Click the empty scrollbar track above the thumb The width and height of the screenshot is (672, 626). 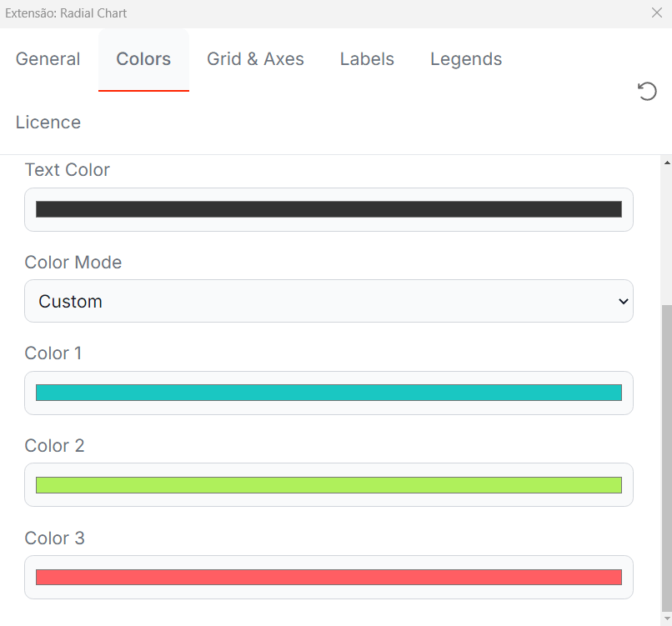(665, 233)
